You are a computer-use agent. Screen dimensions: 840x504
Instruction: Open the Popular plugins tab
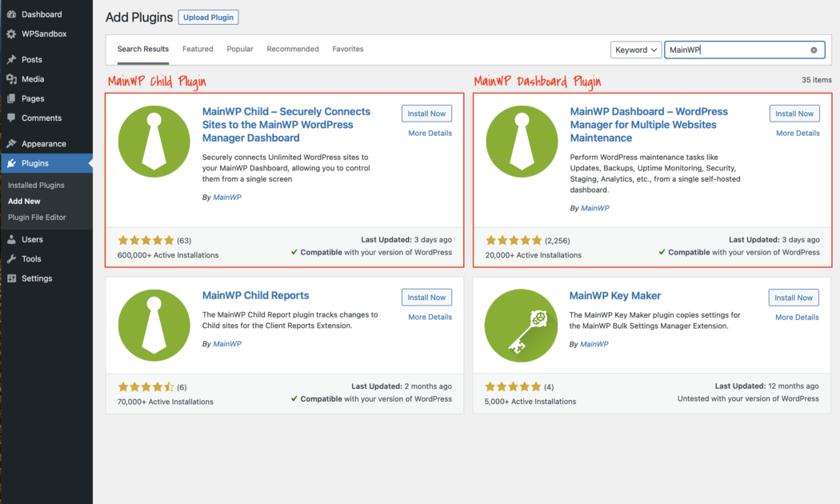(x=240, y=49)
